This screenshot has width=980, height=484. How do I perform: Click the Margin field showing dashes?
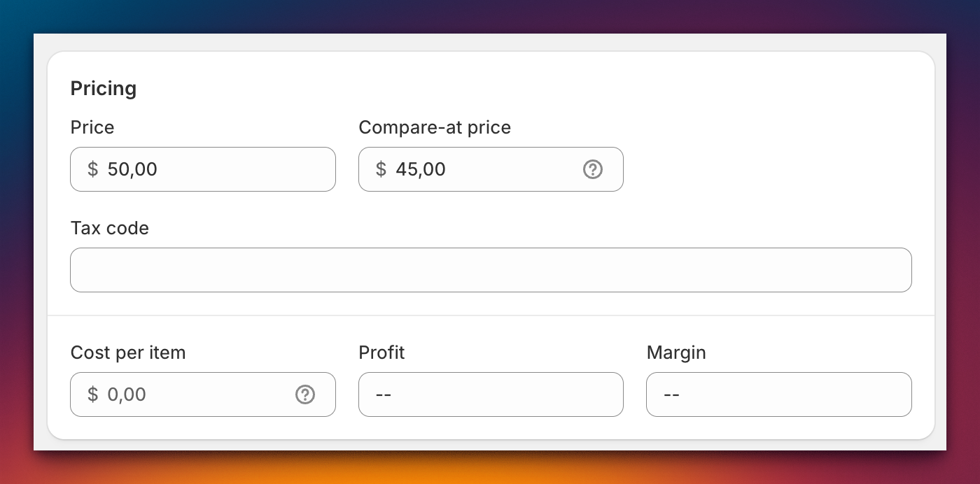tap(778, 394)
